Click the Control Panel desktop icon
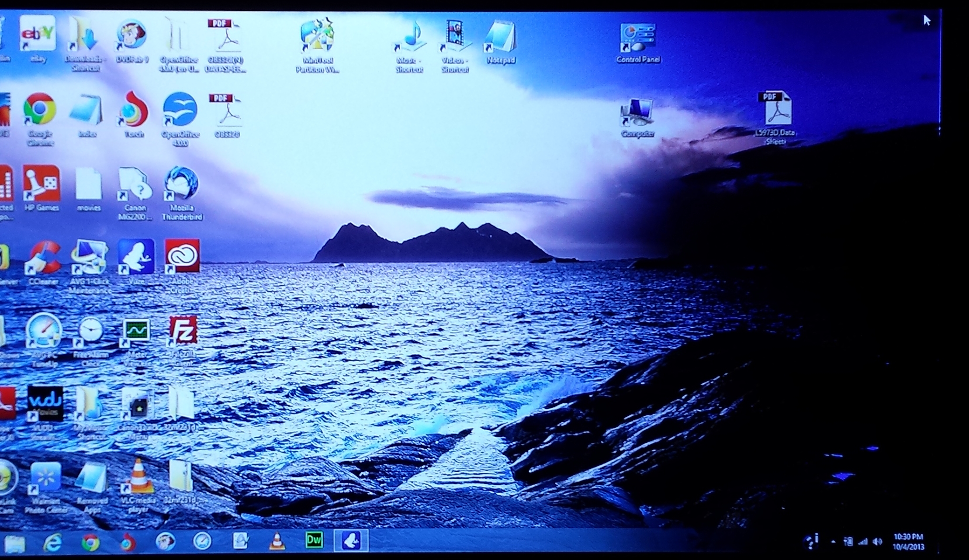Image resolution: width=969 pixels, height=560 pixels. pos(638,38)
